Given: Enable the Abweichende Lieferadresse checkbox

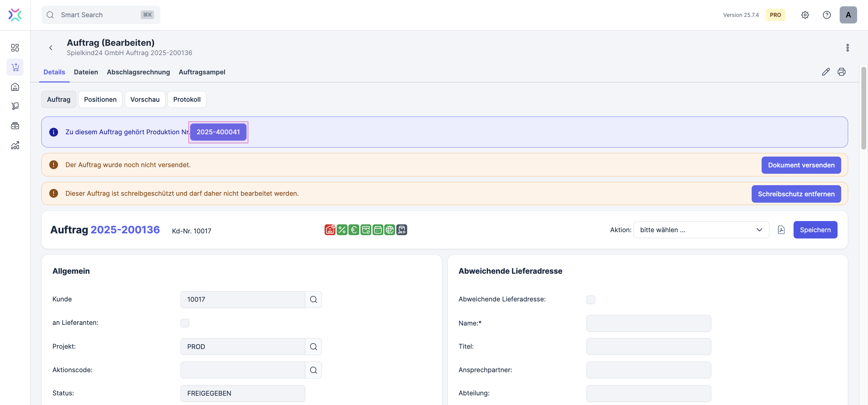Looking at the screenshot, I should pos(590,299).
